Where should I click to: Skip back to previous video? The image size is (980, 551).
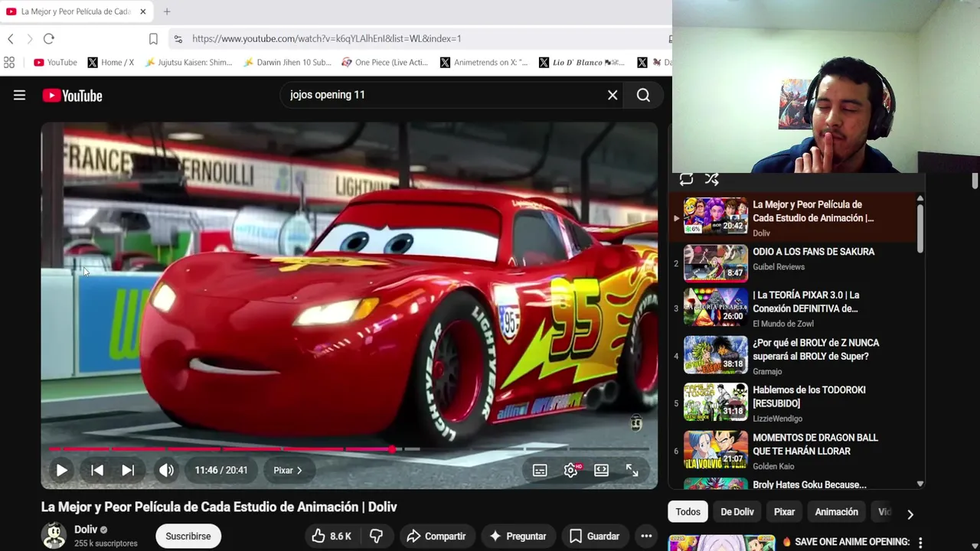(97, 470)
